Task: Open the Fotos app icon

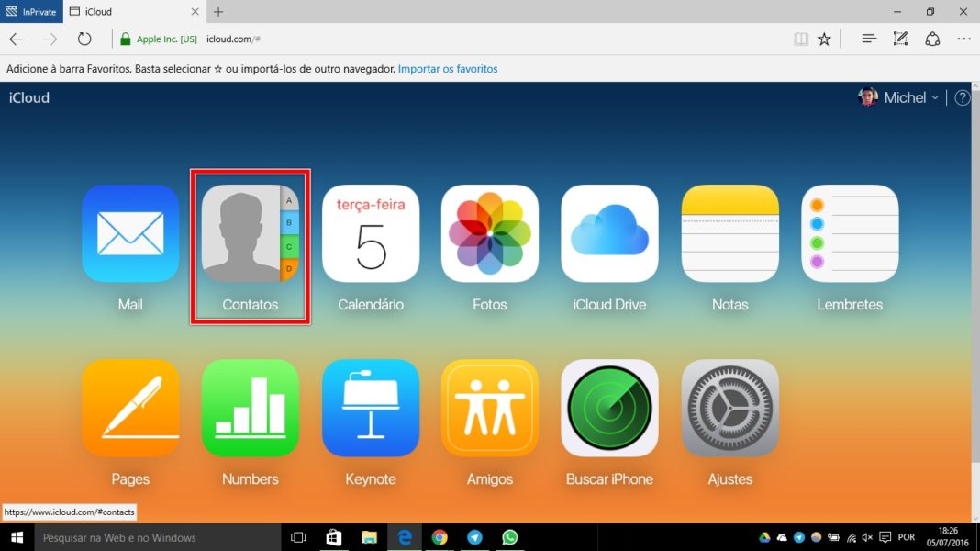Action: 490,233
